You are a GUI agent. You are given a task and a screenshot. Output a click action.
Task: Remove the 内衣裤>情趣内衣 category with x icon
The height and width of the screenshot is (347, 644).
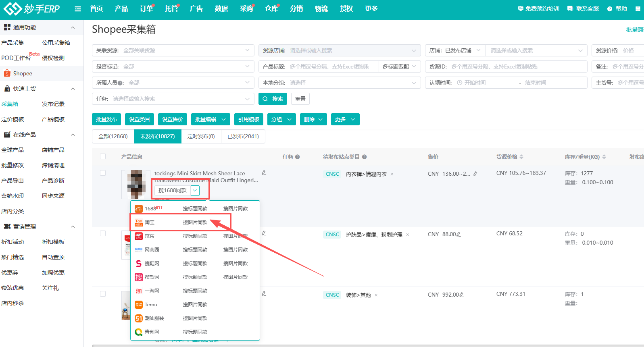click(392, 175)
